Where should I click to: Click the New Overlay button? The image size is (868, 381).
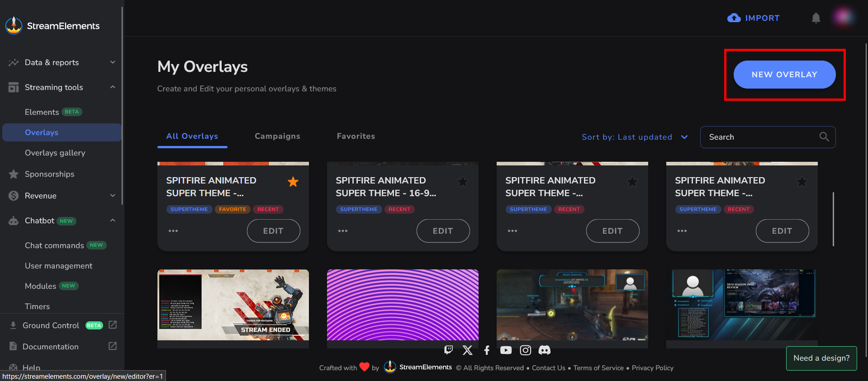[784, 75]
